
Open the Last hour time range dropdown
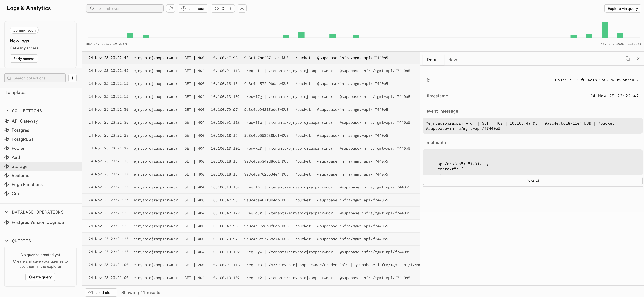(x=193, y=9)
